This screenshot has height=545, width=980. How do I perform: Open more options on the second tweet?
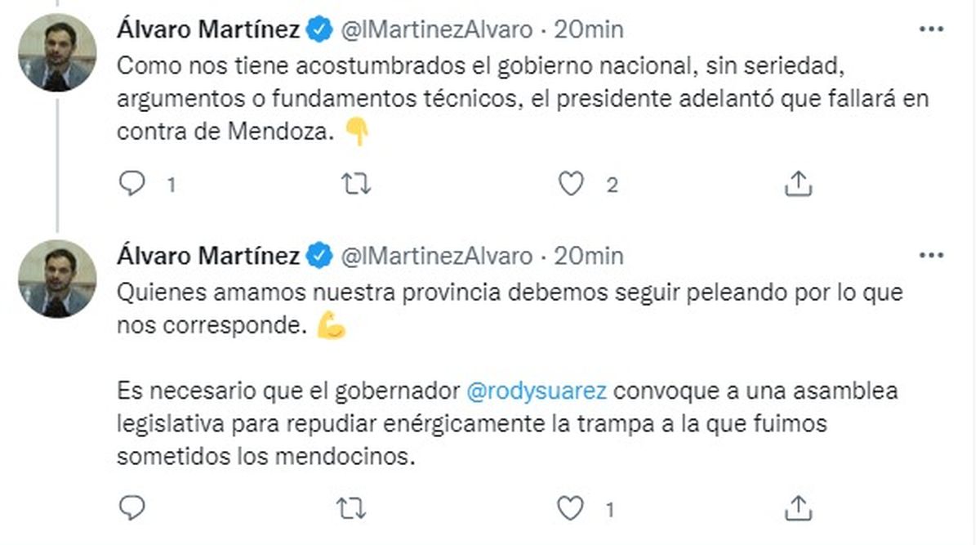pyautogui.click(x=931, y=256)
